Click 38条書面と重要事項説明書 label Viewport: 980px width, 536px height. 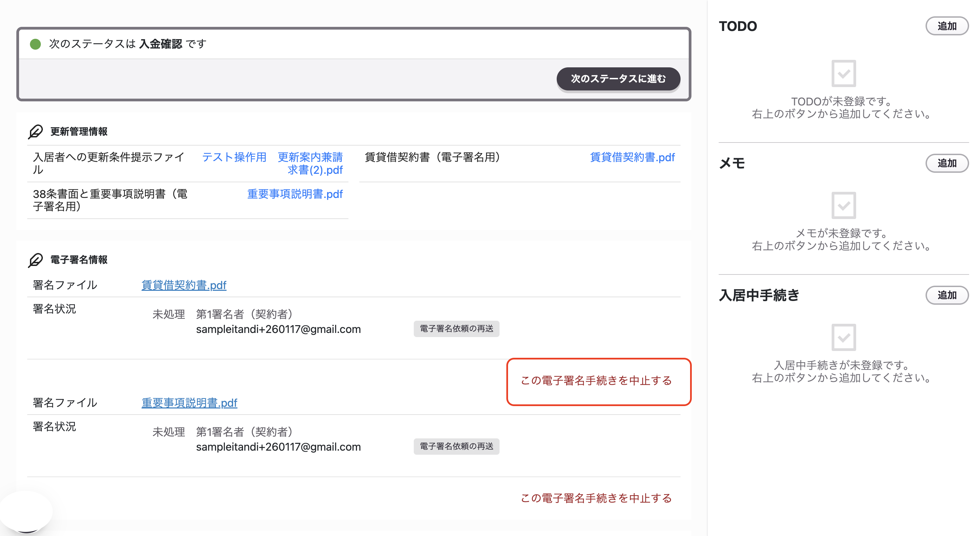tap(110, 200)
